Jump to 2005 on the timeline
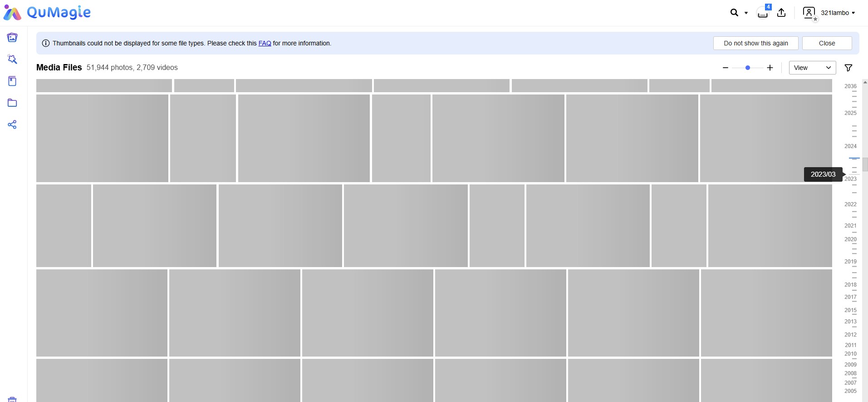Screen dimensions: 868x402 850,391
